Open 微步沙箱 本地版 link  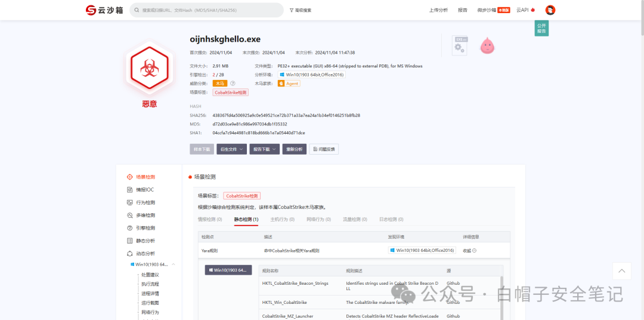pyautogui.click(x=493, y=10)
